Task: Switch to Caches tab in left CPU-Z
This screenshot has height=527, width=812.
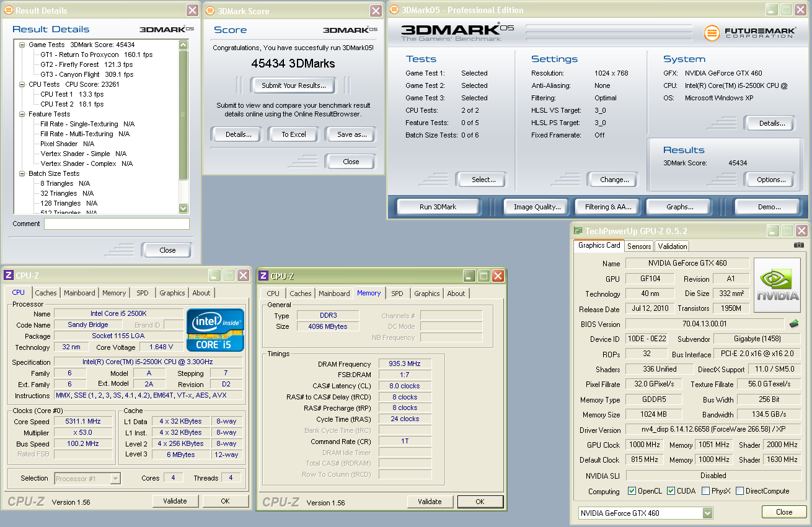Action: point(46,293)
